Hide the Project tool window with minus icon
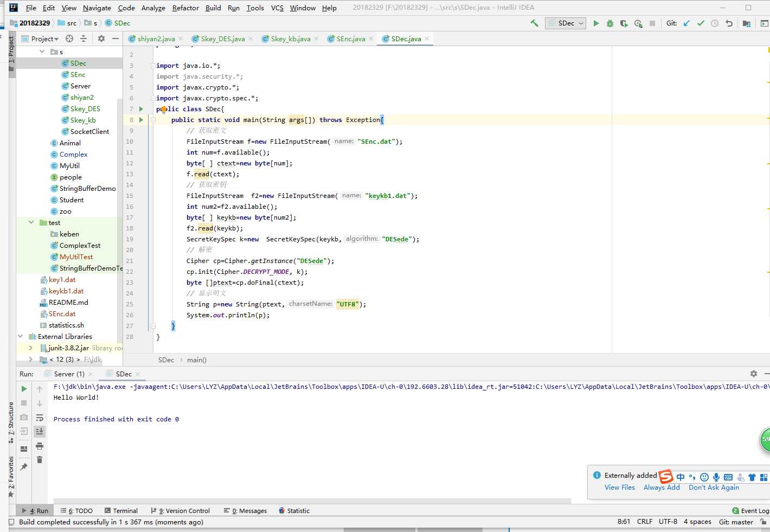770x532 pixels. pyautogui.click(x=116, y=39)
